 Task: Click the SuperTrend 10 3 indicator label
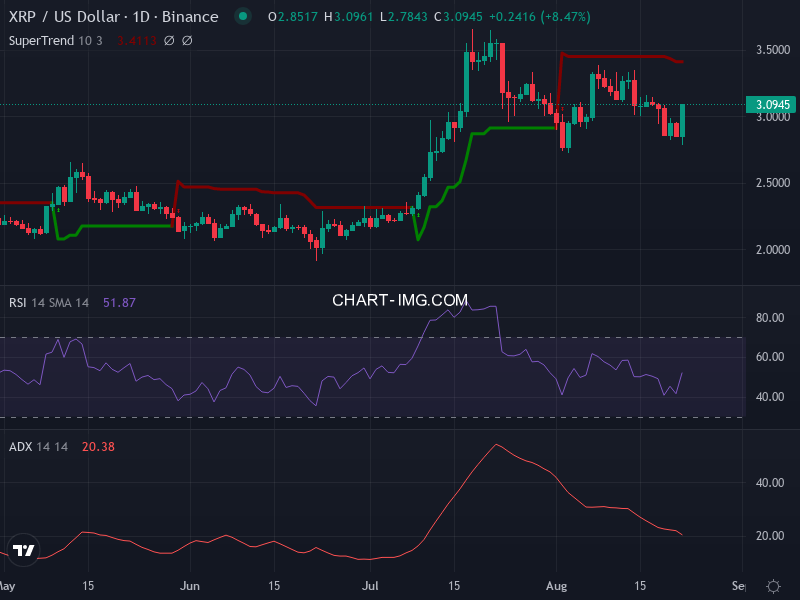(56, 41)
